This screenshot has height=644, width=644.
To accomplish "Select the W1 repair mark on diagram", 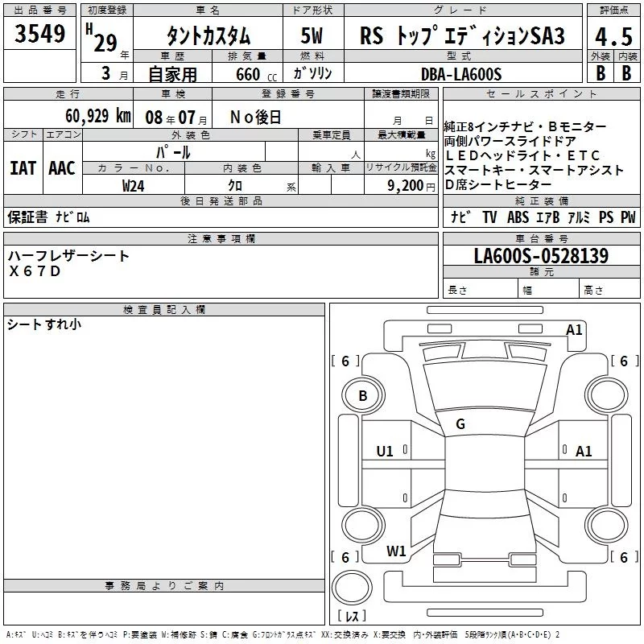I will (396, 551).
